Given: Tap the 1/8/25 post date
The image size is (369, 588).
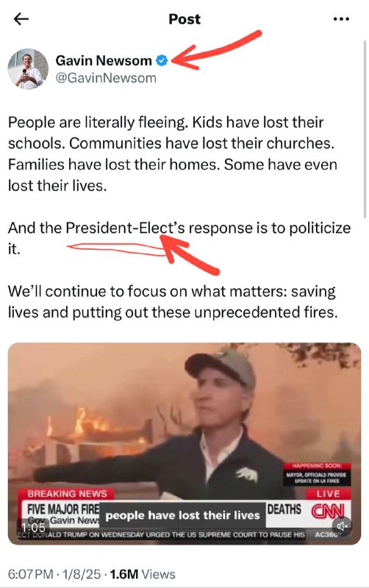Looking at the screenshot, I should (x=82, y=574).
